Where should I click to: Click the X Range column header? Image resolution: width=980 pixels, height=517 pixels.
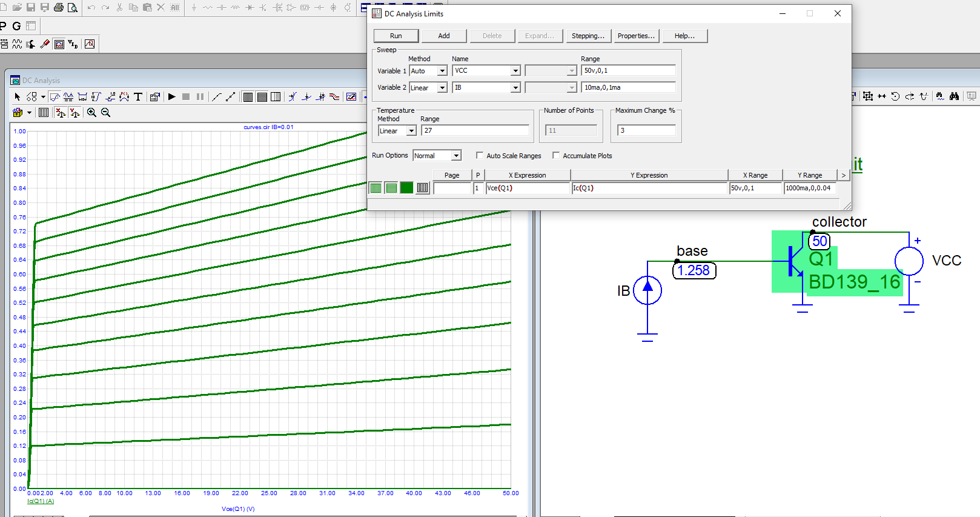coord(755,175)
